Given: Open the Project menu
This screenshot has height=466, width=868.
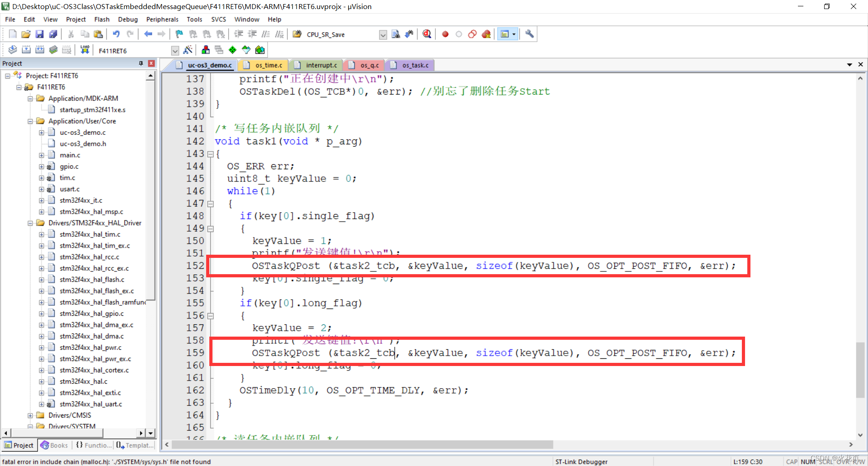Looking at the screenshot, I should (x=75, y=19).
